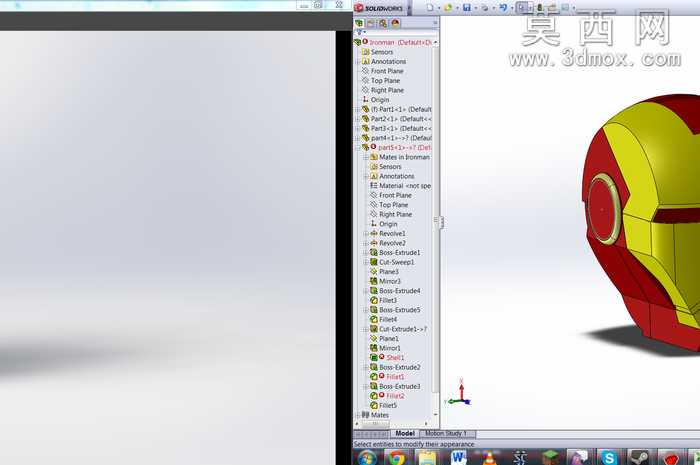Expand the Part2<1> component
Screen dimensions: 700x465
[x=358, y=119]
